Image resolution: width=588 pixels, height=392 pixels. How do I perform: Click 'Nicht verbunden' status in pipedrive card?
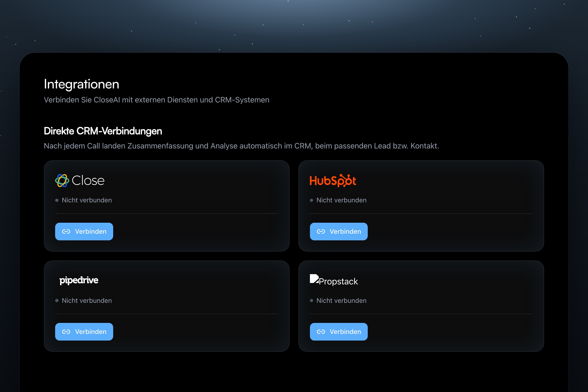pos(84,301)
